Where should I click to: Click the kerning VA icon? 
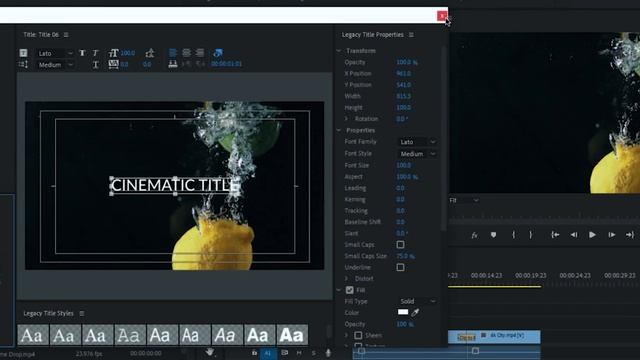(x=113, y=64)
